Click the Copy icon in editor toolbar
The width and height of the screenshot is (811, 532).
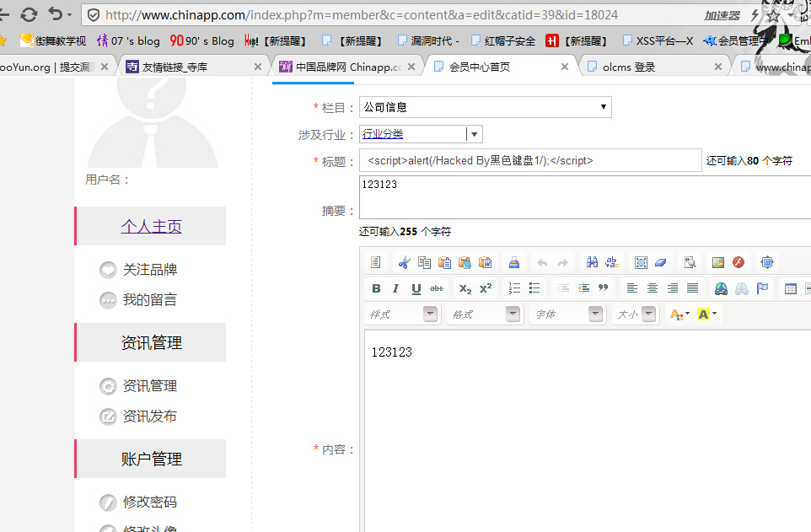424,262
